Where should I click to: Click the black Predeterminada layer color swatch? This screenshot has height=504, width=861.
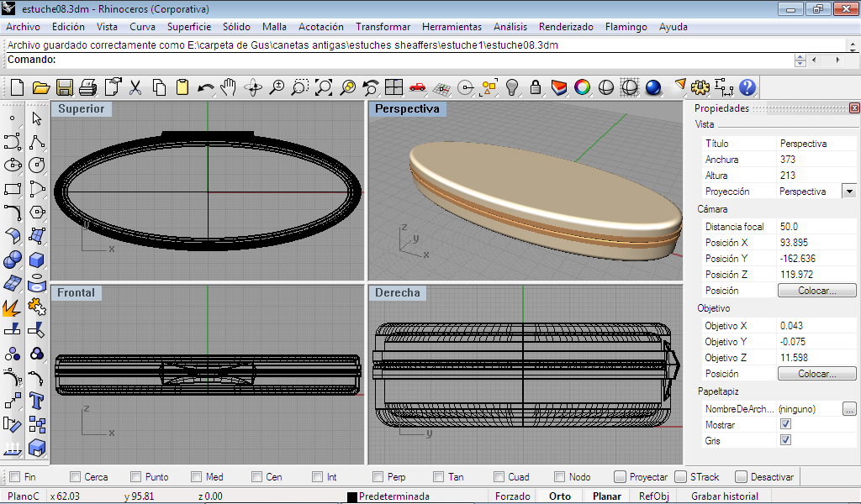(352, 496)
